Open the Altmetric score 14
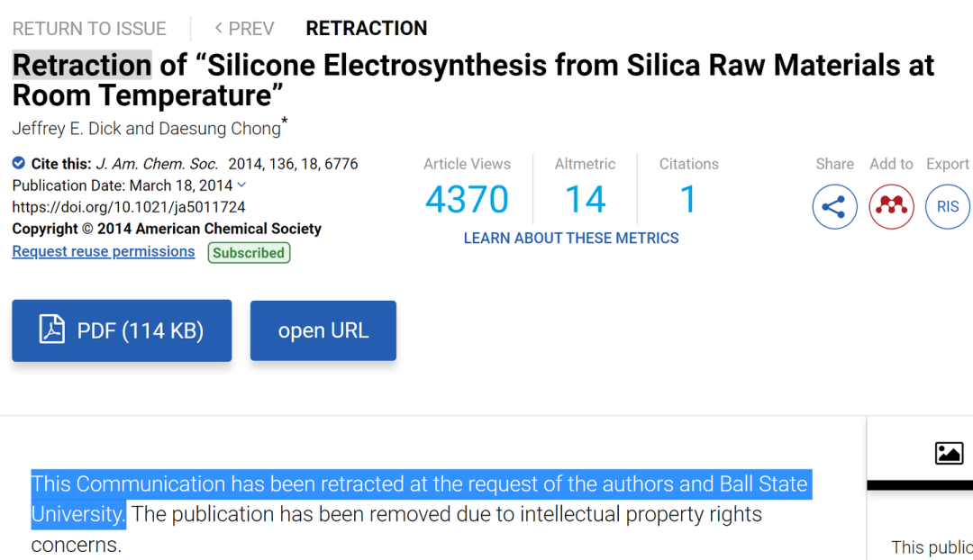Viewport: 973px width, 560px height. click(585, 199)
